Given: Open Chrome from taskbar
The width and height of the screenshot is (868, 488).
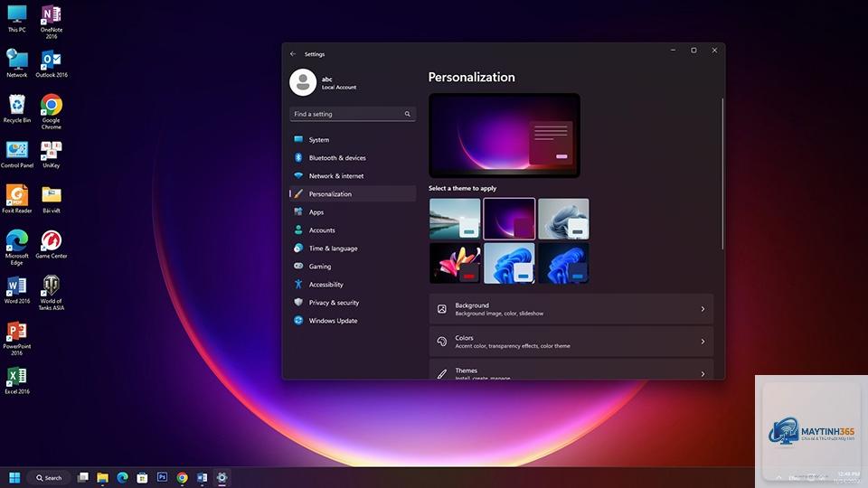Looking at the screenshot, I should click(x=182, y=477).
